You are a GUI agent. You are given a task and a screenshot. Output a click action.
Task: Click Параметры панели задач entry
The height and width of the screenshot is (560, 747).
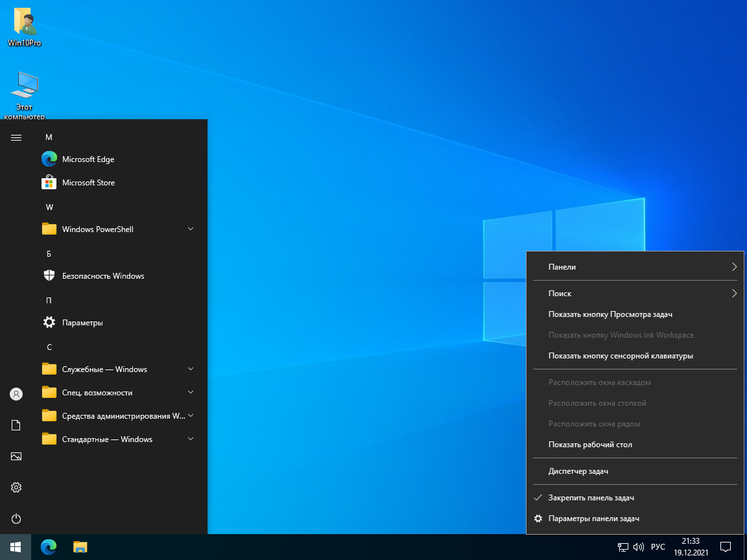593,519
